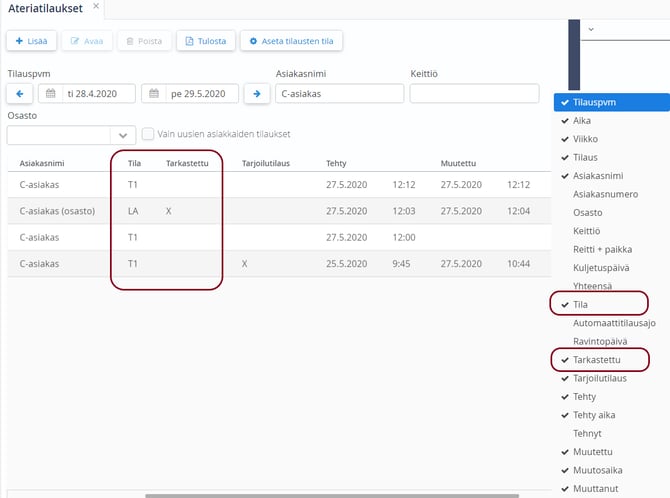Expand the chevron above column list

pyautogui.click(x=591, y=29)
